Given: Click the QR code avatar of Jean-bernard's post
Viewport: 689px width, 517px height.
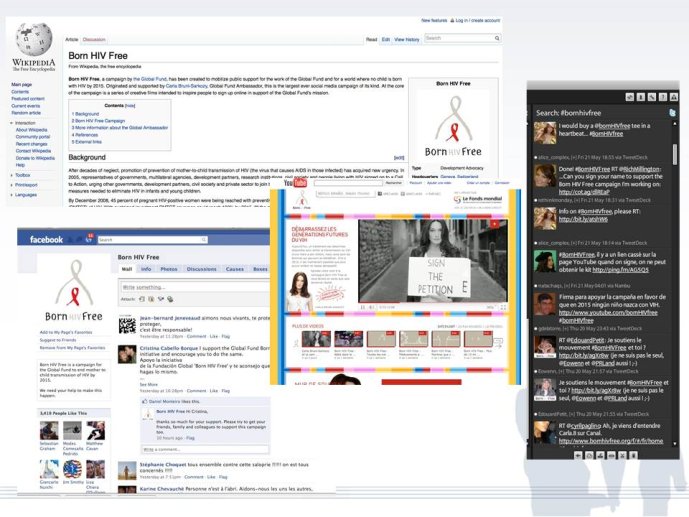Looking at the screenshot, I should pyautogui.click(x=127, y=325).
